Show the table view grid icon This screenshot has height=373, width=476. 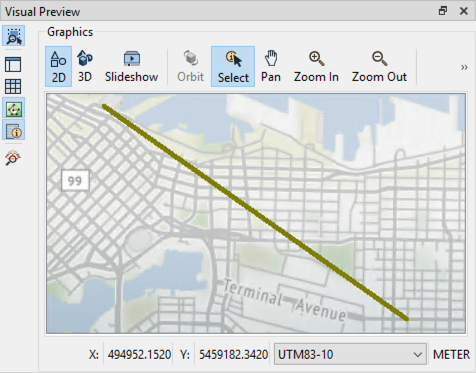[x=13, y=87]
